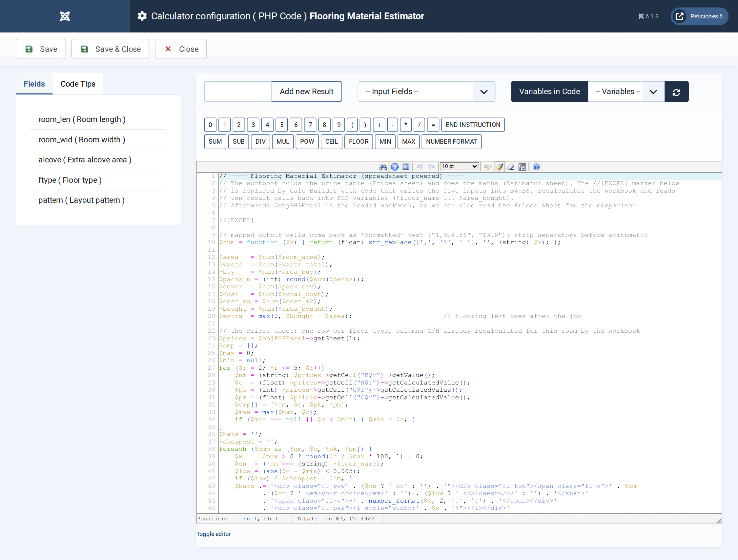Click the Joomla logo in sidebar header
This screenshot has width=738, height=560.
point(65,16)
